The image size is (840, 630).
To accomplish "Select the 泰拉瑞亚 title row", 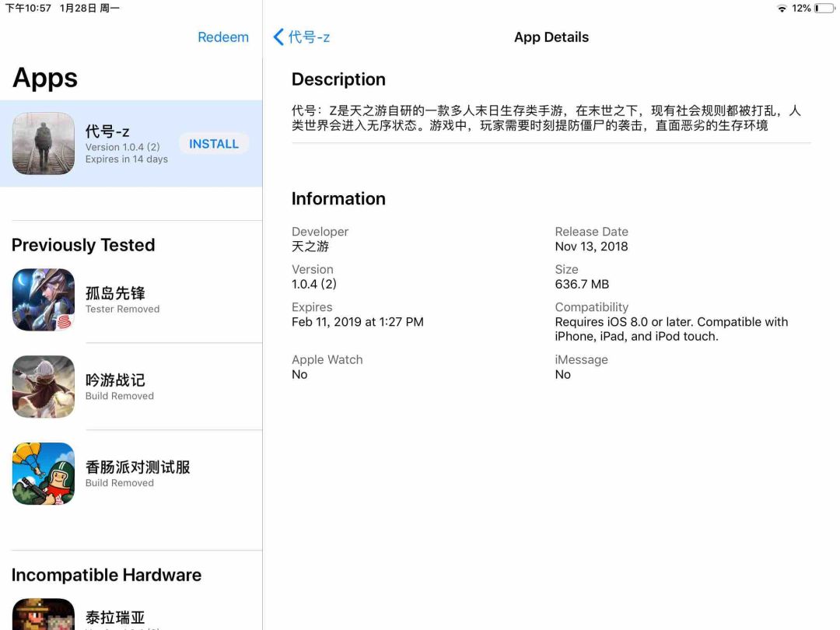I will click(115, 617).
